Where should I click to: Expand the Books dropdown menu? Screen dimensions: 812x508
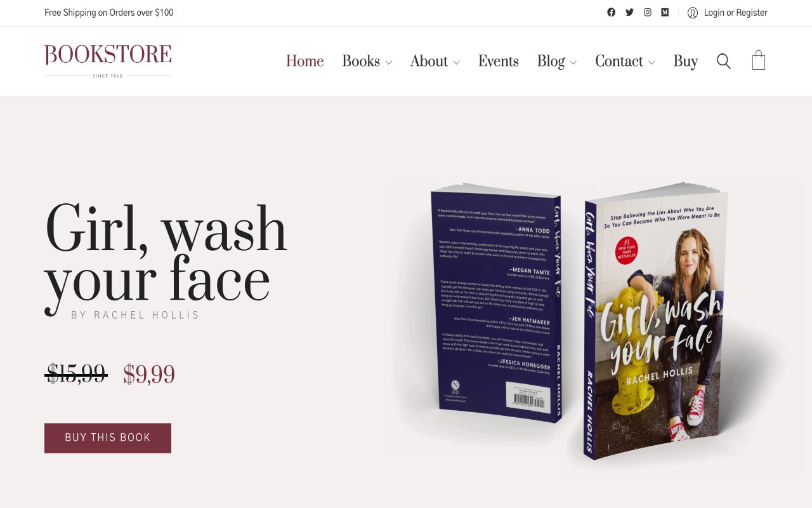coord(367,61)
